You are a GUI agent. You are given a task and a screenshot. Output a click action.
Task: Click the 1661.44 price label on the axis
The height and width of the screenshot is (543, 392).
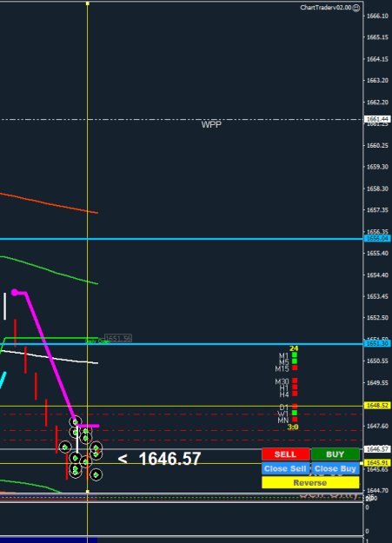pyautogui.click(x=378, y=119)
